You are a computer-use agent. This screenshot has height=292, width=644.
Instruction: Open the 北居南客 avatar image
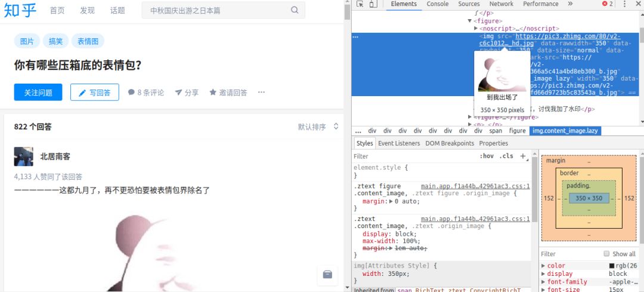click(x=23, y=156)
